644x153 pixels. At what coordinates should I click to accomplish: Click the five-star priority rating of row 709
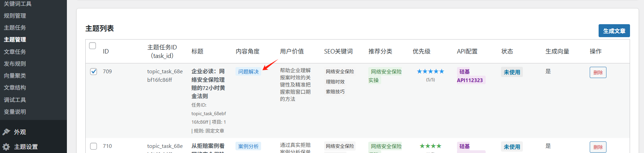coord(430,72)
